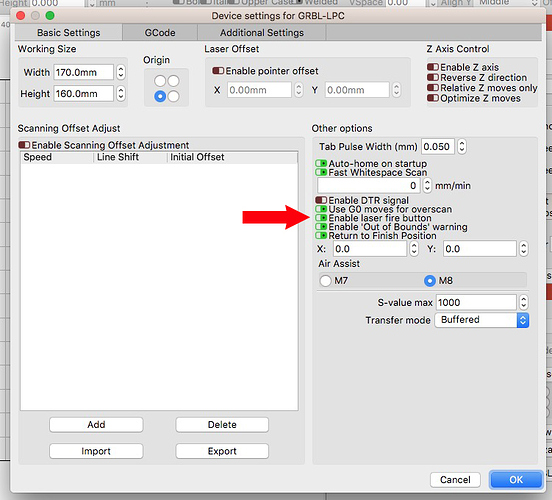Click the finish position X field
The width and height of the screenshot is (552, 500).
tap(370, 249)
